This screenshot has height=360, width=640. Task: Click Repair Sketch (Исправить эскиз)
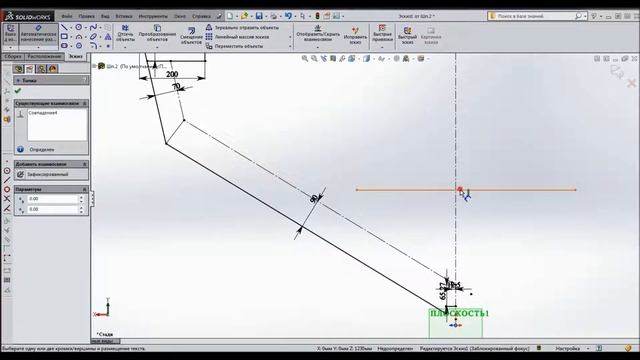click(355, 36)
